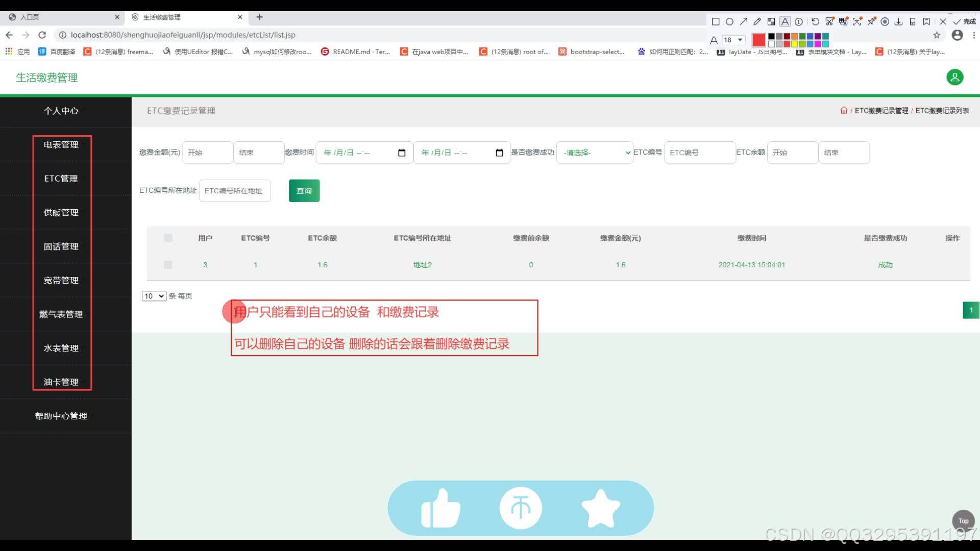Choose the orange color swatch
Screen dimensions: 980x551
pos(794,36)
